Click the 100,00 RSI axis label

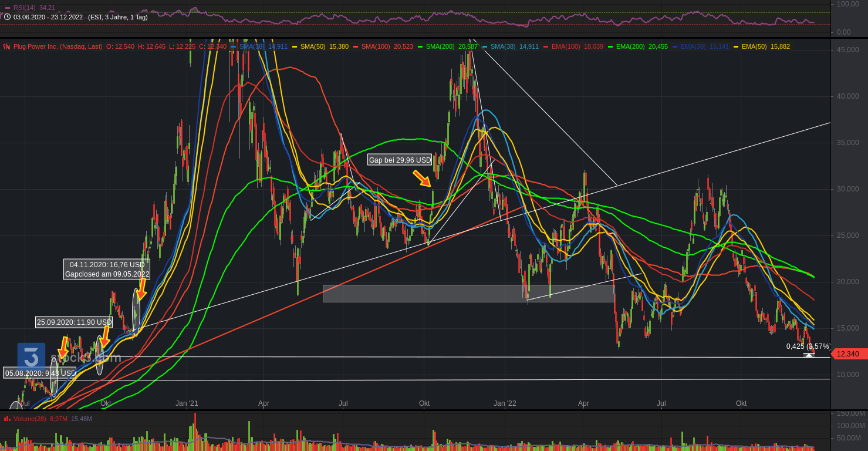click(x=847, y=4)
